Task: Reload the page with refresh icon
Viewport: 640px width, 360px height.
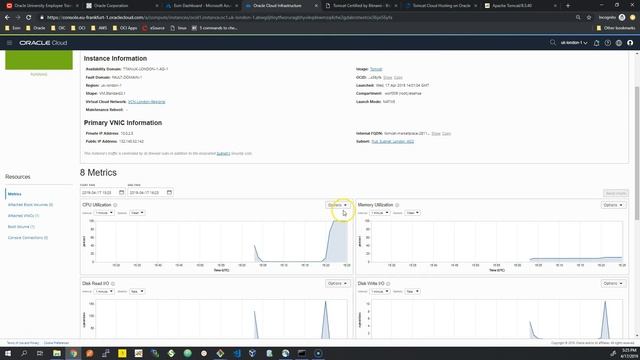Action: 29,18
